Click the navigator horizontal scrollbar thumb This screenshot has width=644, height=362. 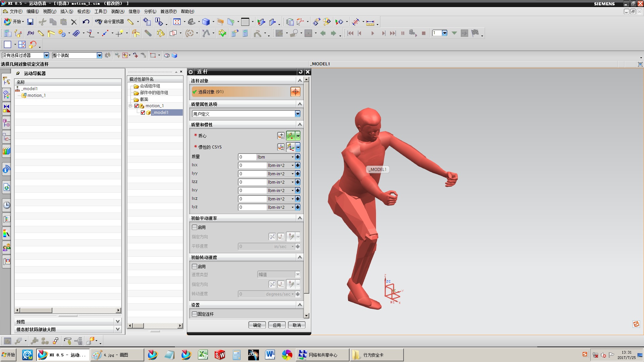(36, 310)
